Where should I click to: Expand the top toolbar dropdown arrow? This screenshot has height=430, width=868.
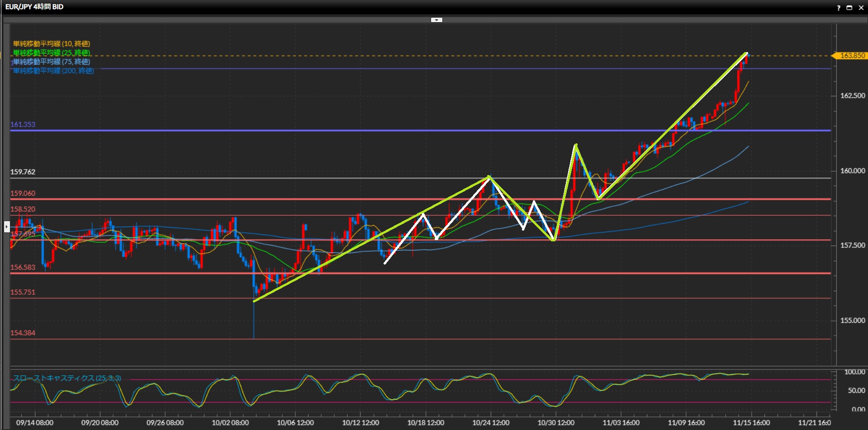point(436,20)
